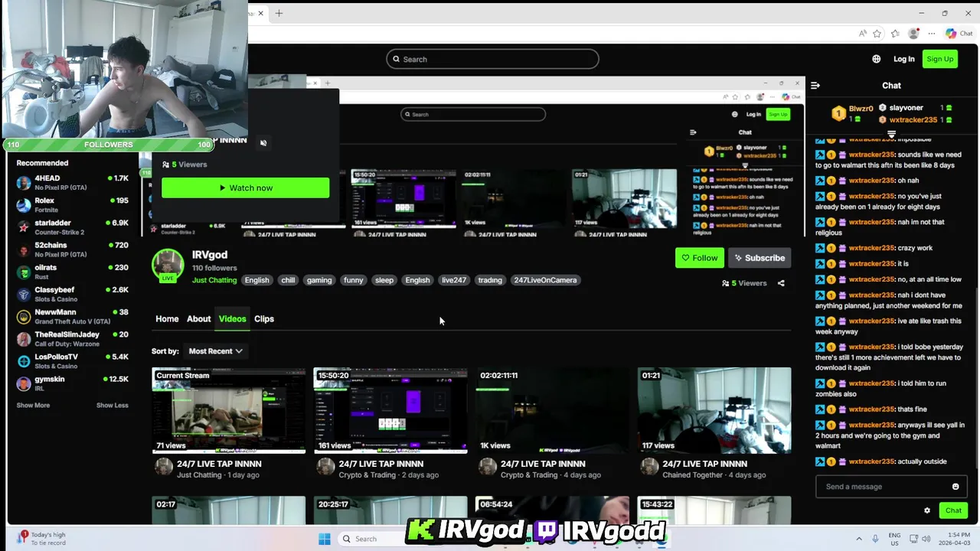This screenshot has width=980, height=551.
Task: Click the chill tag
Action: pos(288,280)
